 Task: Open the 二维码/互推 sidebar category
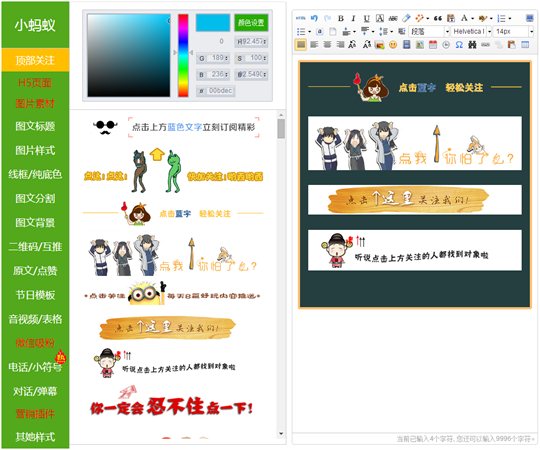click(x=35, y=247)
